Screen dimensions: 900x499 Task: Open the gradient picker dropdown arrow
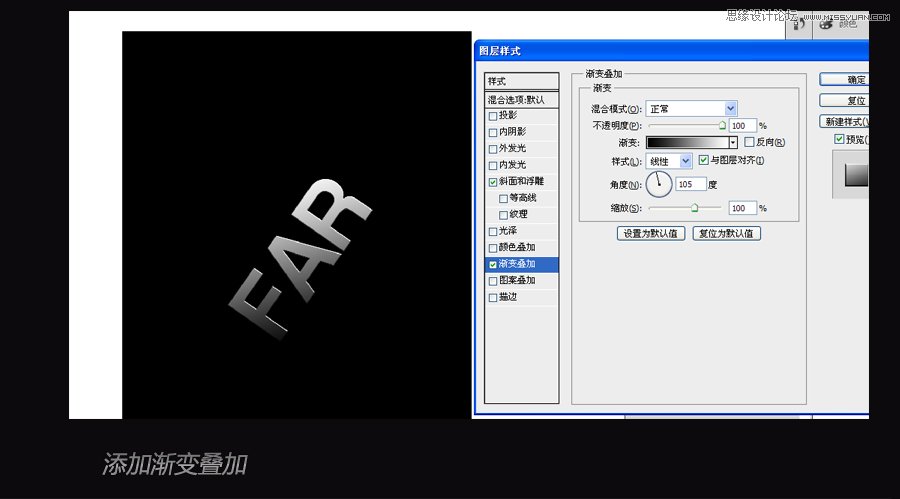tap(732, 142)
